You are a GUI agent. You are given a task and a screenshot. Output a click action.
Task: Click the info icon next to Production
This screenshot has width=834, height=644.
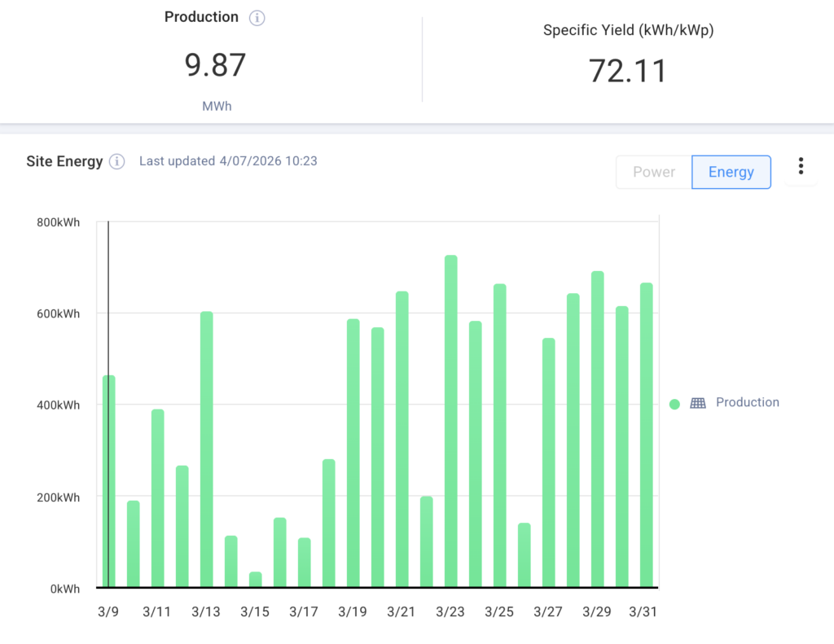coord(257,18)
